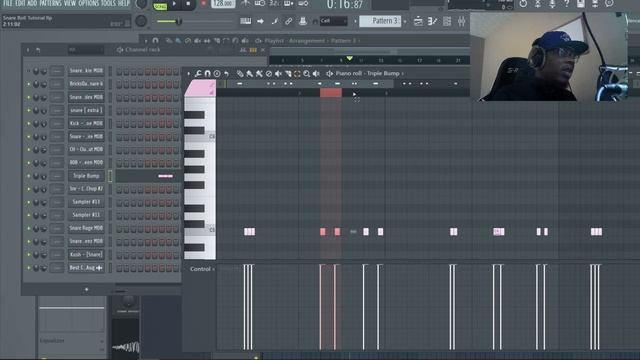Select the piano roll Paint brush tool

click(x=249, y=73)
